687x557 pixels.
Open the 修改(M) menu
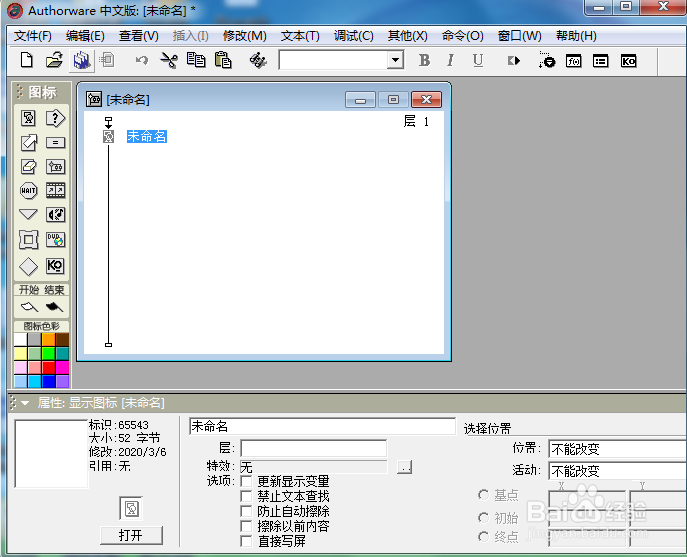(244, 36)
